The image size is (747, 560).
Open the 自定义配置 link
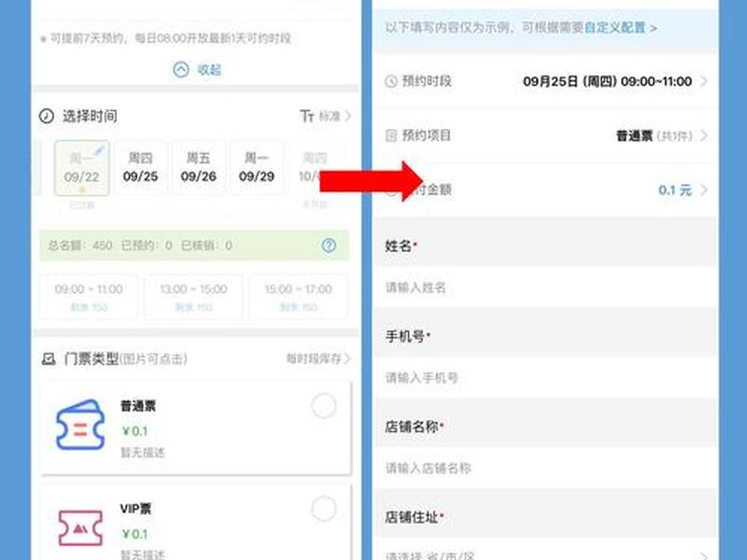(614, 28)
